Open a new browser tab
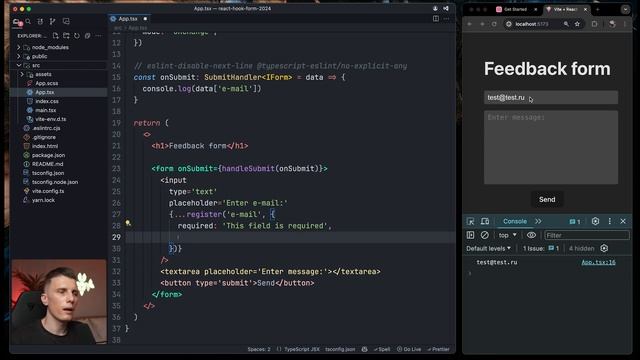 tap(598, 9)
